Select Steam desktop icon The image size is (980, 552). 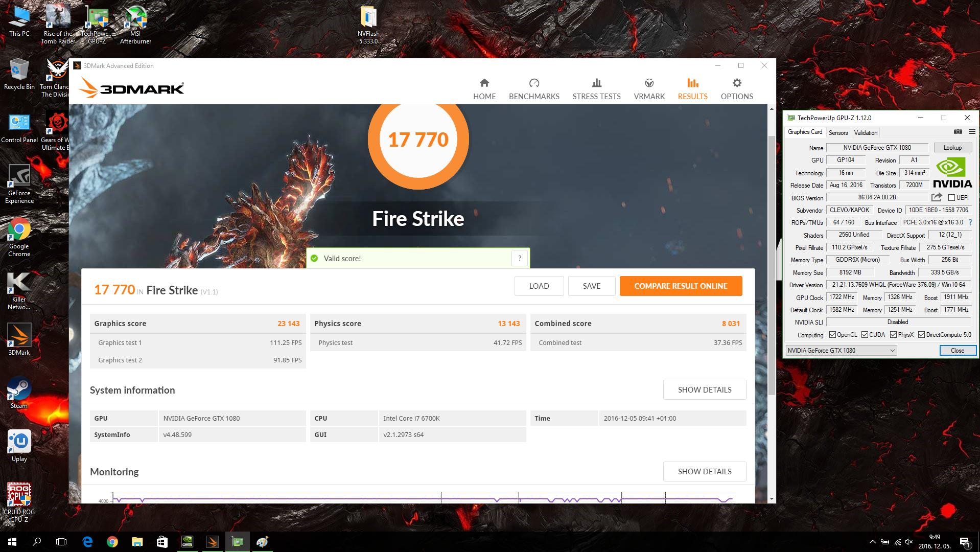[19, 392]
